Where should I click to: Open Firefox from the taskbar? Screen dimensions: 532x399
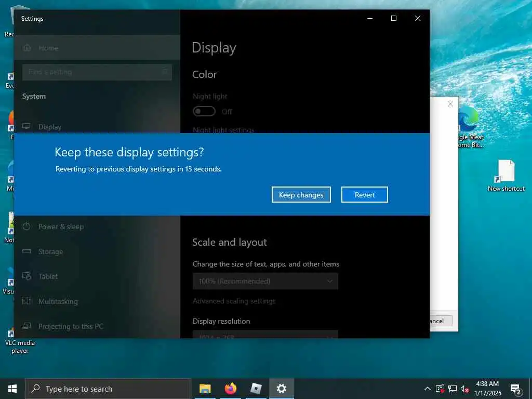pos(230,389)
